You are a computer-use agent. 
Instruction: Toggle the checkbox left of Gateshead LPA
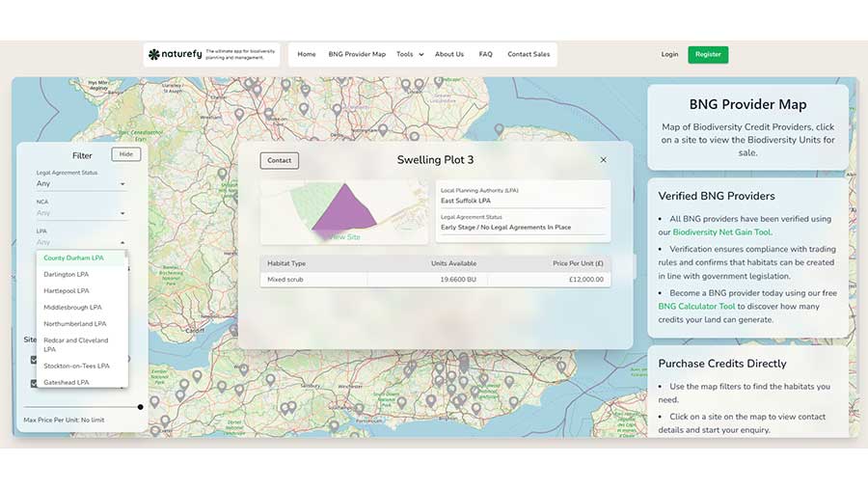pyautogui.click(x=33, y=383)
